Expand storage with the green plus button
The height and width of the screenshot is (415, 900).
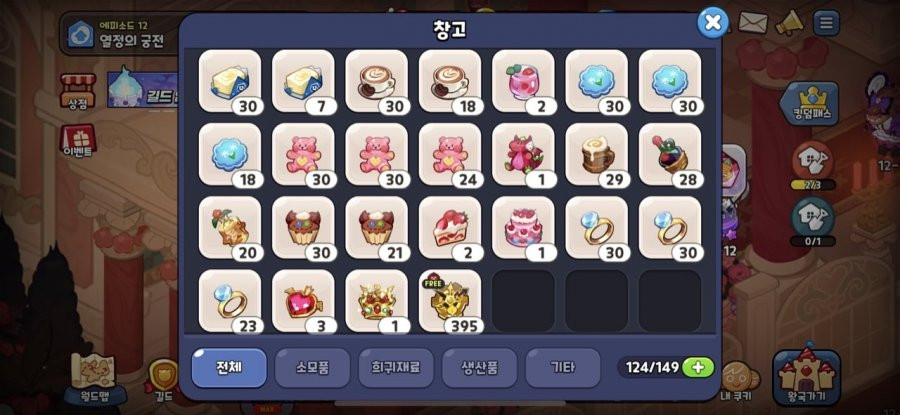pyautogui.click(x=698, y=367)
